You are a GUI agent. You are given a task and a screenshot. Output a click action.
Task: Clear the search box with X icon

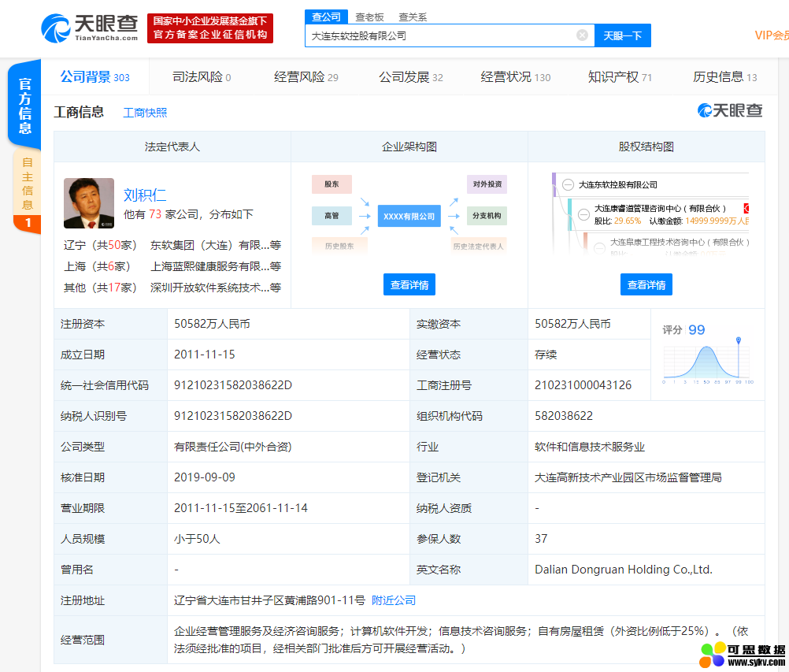582,35
